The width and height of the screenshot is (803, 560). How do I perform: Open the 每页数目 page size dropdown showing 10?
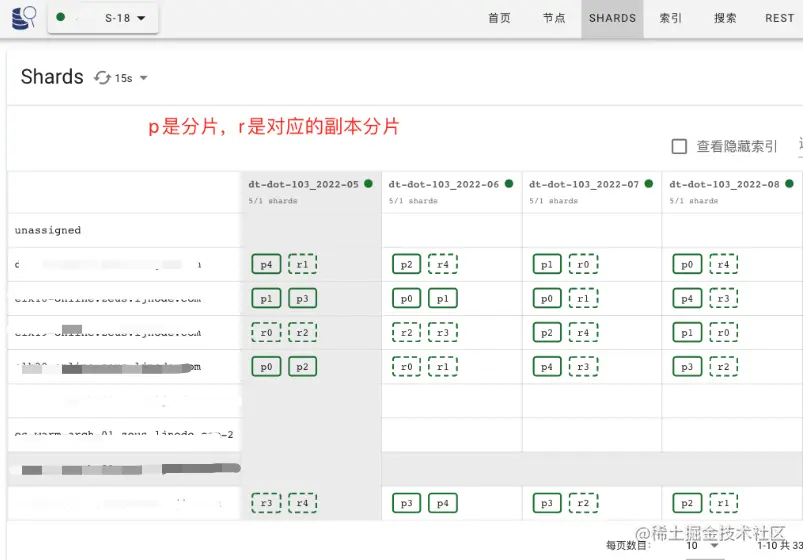tap(703, 546)
